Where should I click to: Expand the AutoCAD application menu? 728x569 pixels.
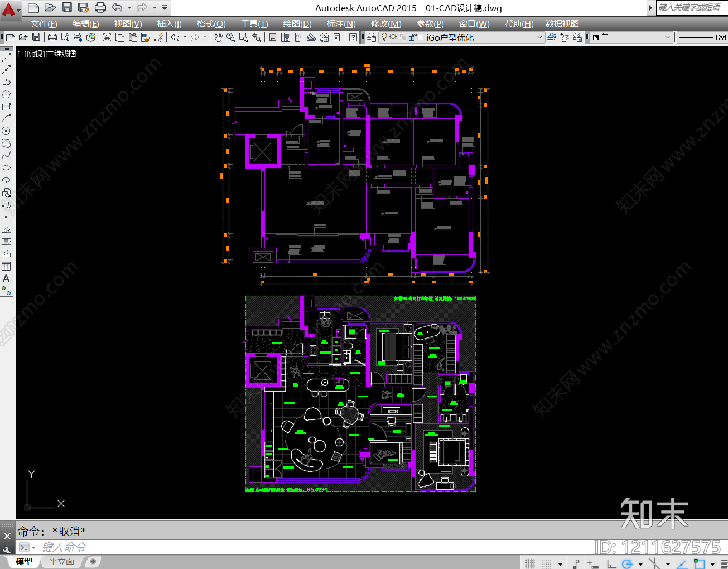[9, 9]
